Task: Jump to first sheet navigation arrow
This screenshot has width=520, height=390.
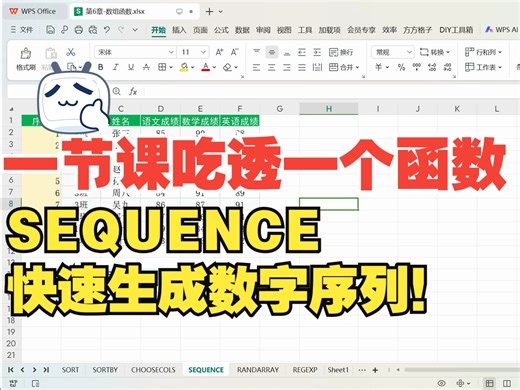Action: 11,370
